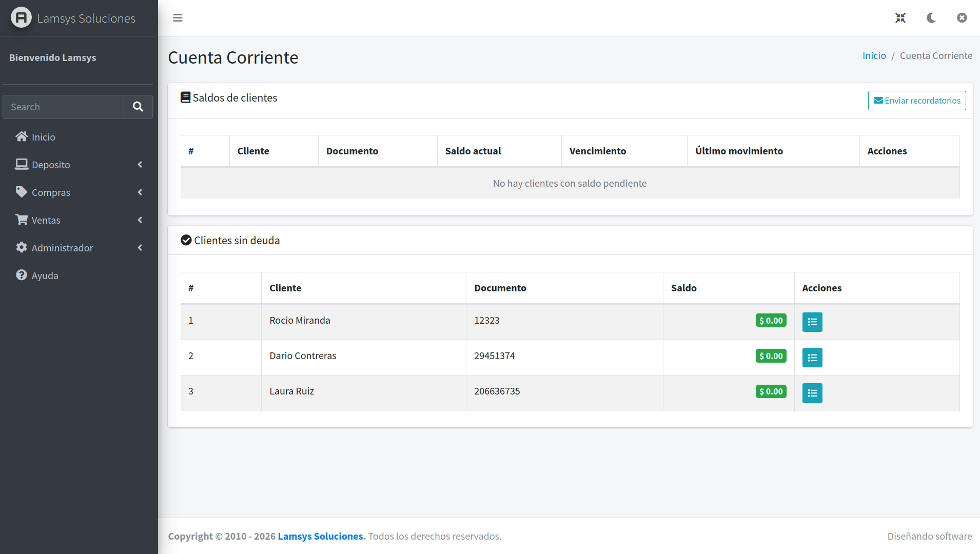Toggle the sidebar hamburger menu
The width and height of the screenshot is (980, 554).
(178, 18)
